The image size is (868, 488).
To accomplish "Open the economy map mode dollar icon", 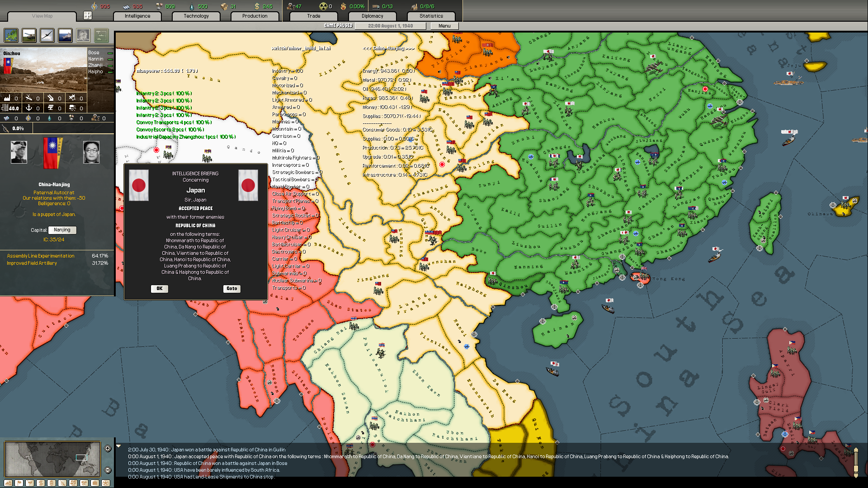I will 40,483.
